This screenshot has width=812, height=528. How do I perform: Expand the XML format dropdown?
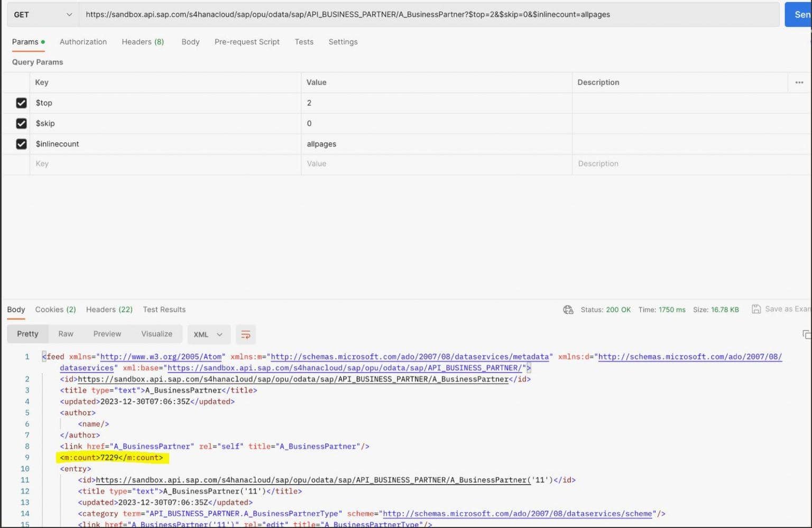click(208, 335)
